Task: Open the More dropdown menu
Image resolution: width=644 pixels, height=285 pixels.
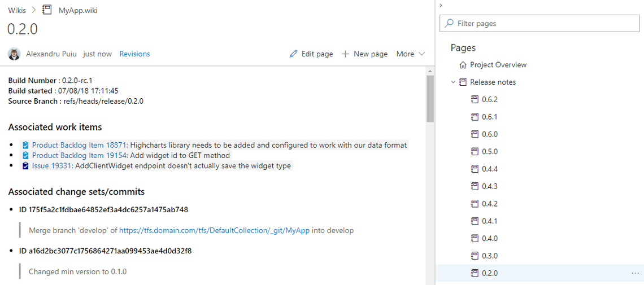Action: pyautogui.click(x=410, y=54)
